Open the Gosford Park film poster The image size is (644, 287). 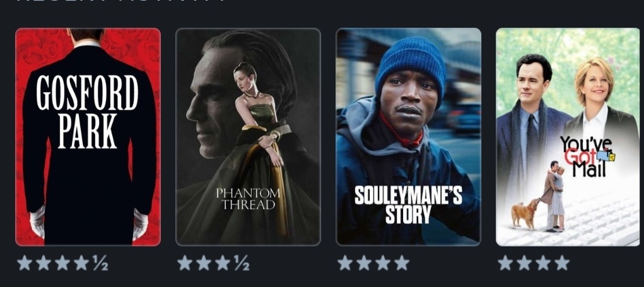(x=88, y=137)
